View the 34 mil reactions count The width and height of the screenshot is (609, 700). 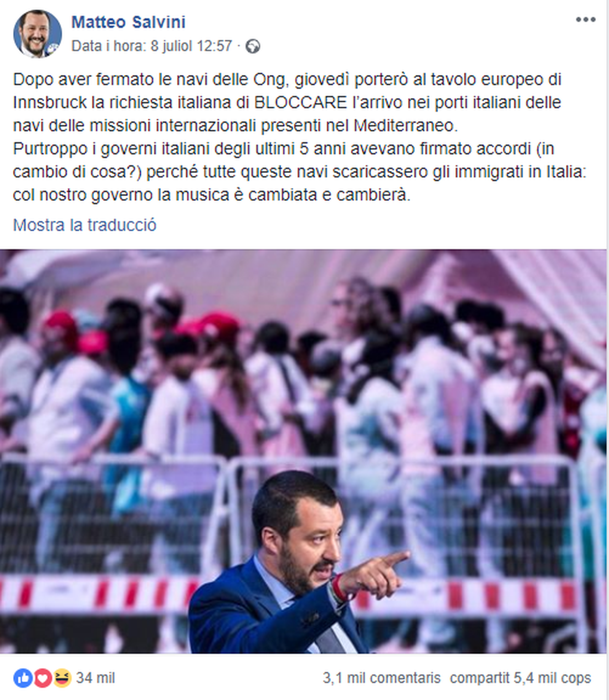tap(96, 678)
